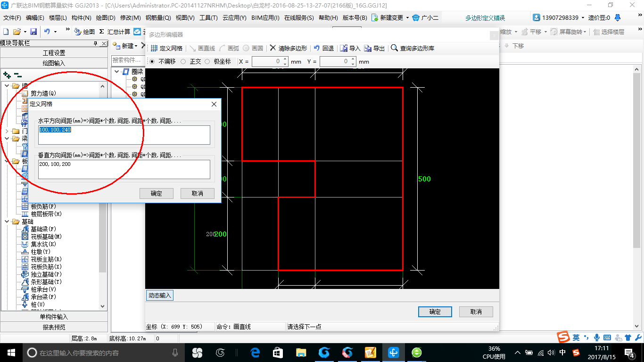This screenshot has height=362, width=644.
Task: Open the 帮助(H) menu
Action: tap(328, 18)
